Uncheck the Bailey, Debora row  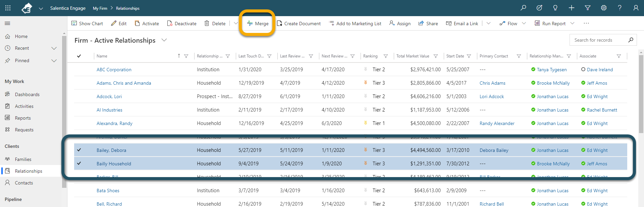coord(79,150)
